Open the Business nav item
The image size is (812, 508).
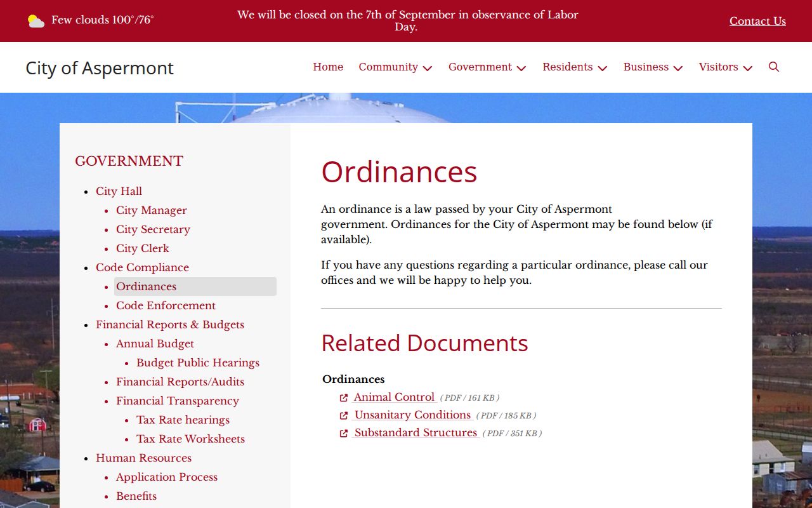click(x=646, y=67)
